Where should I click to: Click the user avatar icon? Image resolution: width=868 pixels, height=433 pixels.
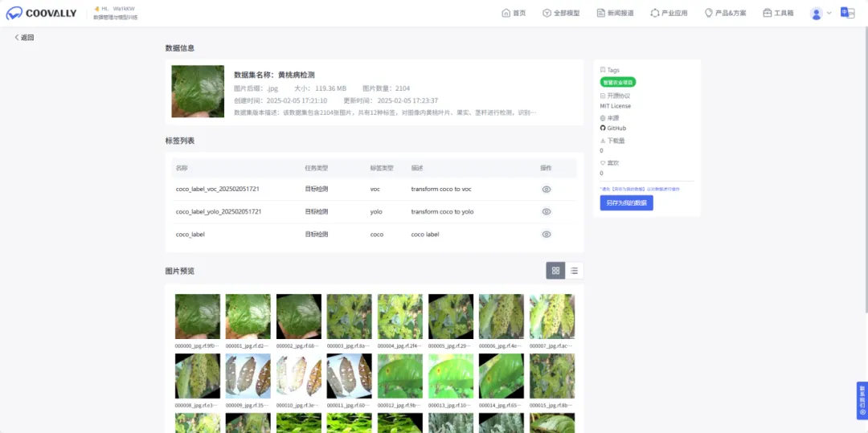(x=816, y=14)
